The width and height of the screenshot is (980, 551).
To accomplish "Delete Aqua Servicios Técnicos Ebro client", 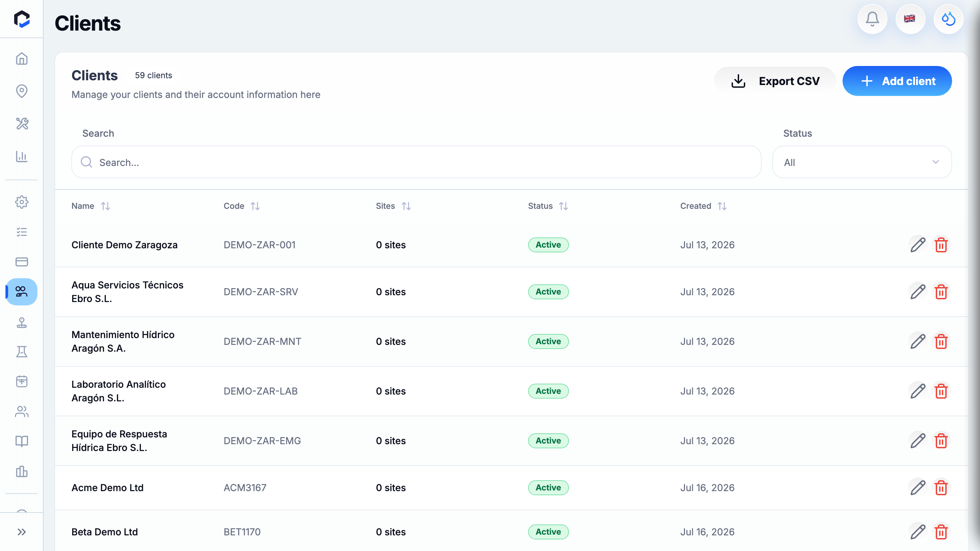I will pyautogui.click(x=941, y=292).
